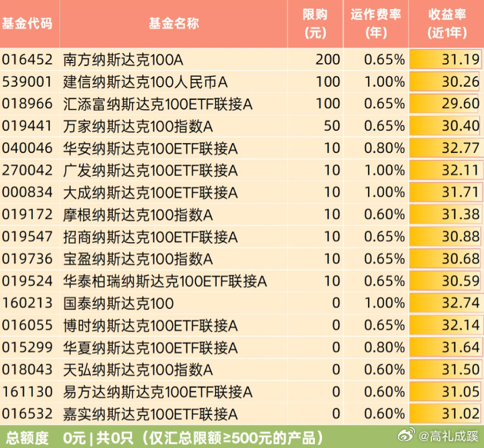This screenshot has width=484, height=448.
Task: Click return value 31.05
Action: (x=460, y=391)
